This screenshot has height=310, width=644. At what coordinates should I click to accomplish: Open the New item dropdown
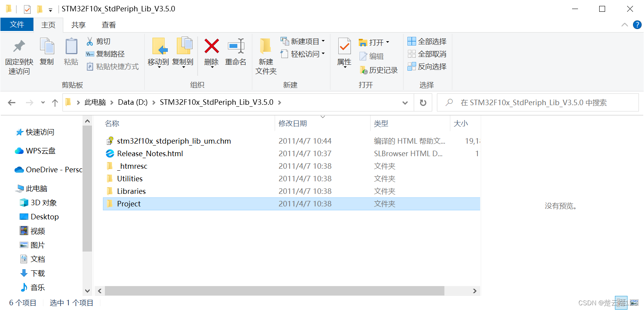[x=303, y=41]
